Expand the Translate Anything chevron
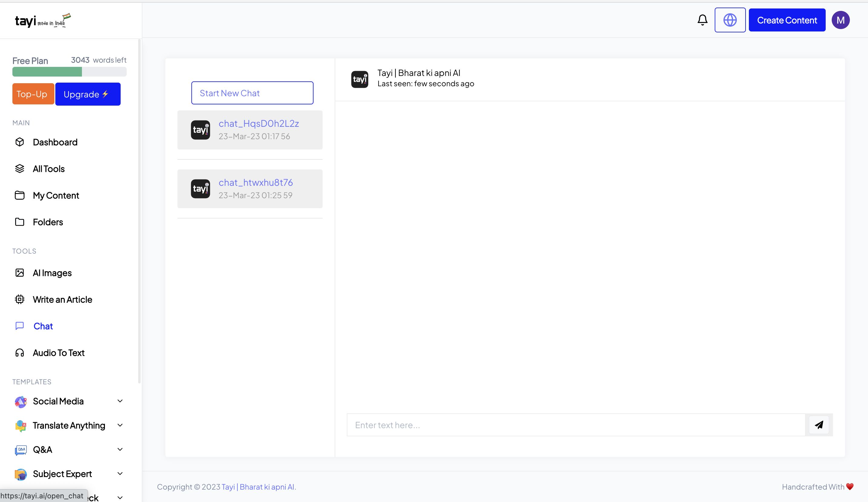Viewport: 868px width, 502px height. pos(120,425)
